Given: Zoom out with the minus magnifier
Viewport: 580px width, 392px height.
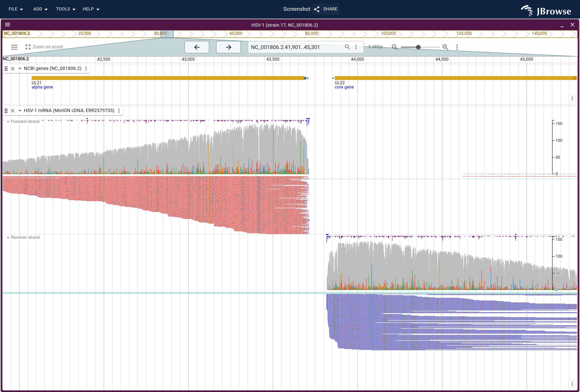Looking at the screenshot, I should click(x=395, y=47).
